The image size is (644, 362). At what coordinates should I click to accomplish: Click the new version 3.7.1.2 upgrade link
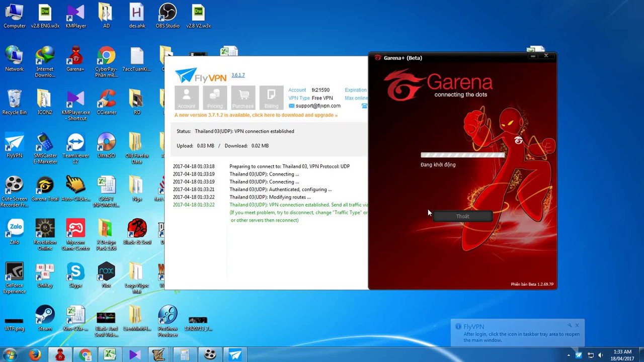[x=256, y=115]
